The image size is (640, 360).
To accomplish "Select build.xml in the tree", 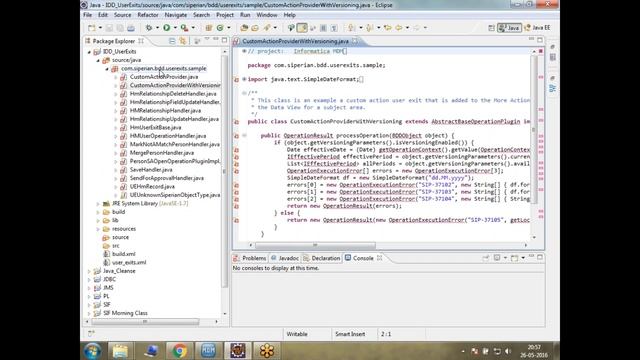I will click(x=124, y=254).
